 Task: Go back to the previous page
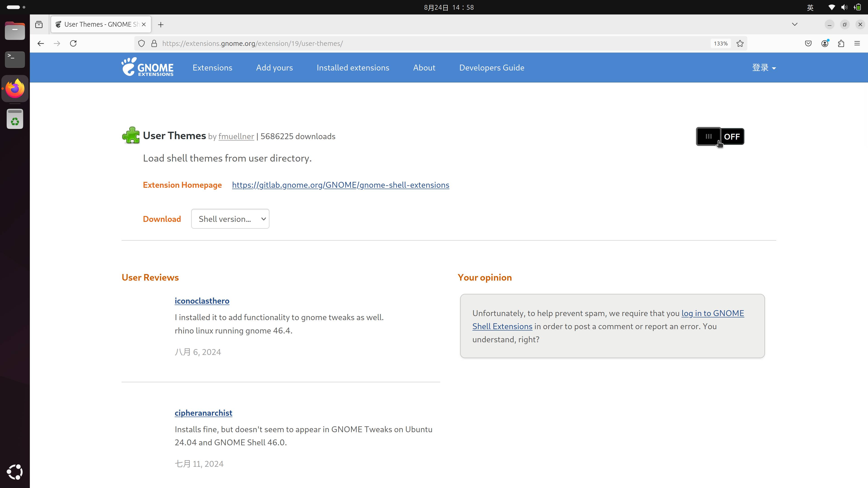(x=41, y=43)
